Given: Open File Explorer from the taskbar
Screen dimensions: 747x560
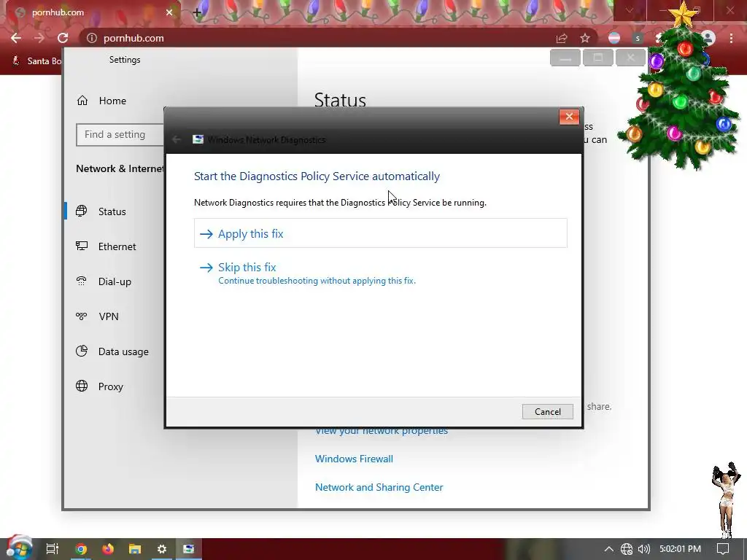Looking at the screenshot, I should click(135, 548).
